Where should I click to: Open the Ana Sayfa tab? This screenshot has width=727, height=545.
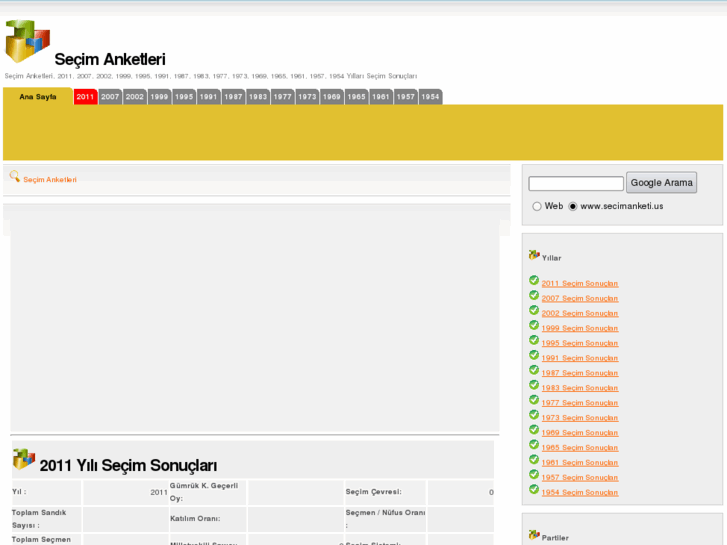point(38,96)
